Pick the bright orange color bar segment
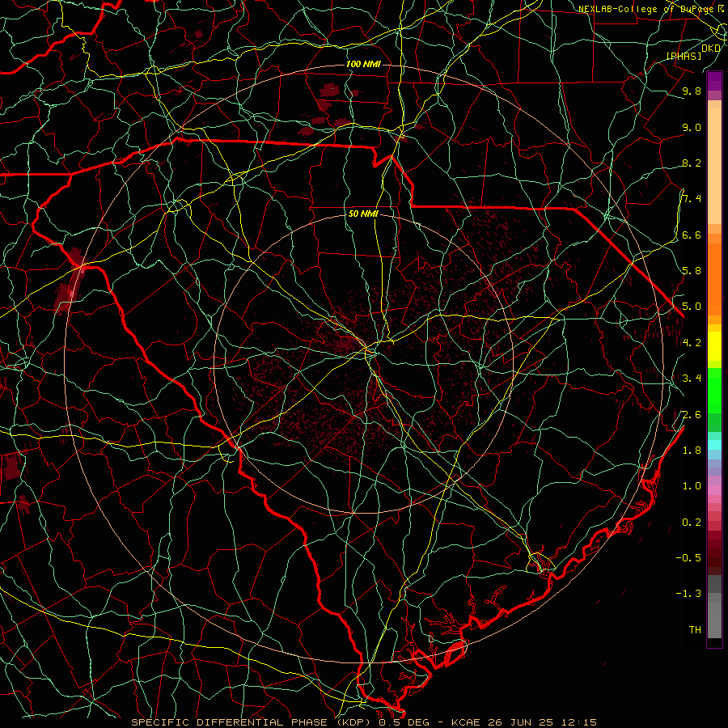Image resolution: width=728 pixels, height=728 pixels. pos(714,278)
